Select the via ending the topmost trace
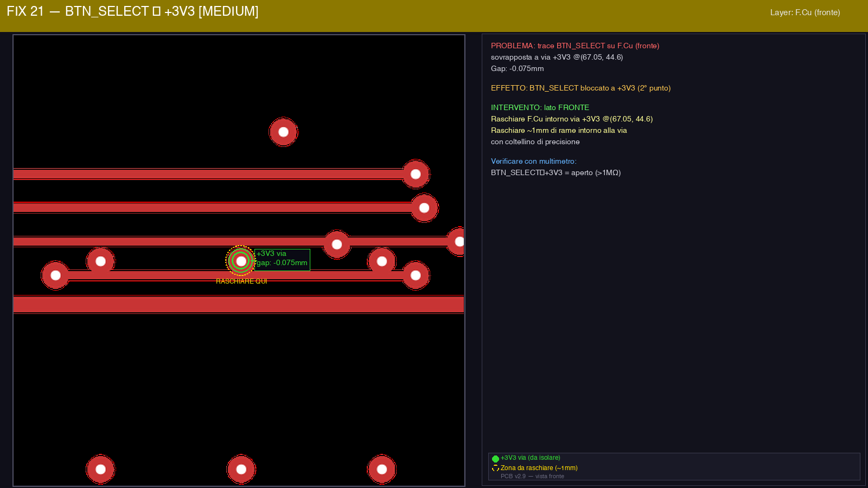 (x=416, y=174)
